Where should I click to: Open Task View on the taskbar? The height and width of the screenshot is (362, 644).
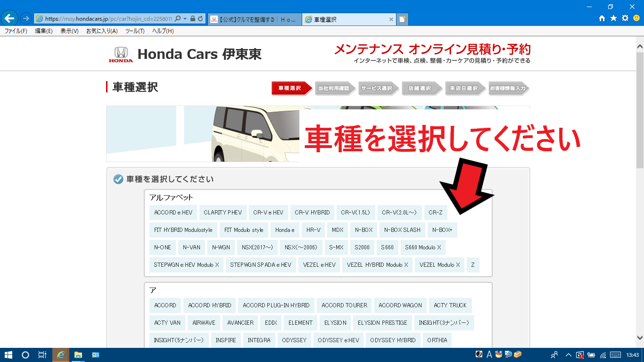[x=42, y=355]
